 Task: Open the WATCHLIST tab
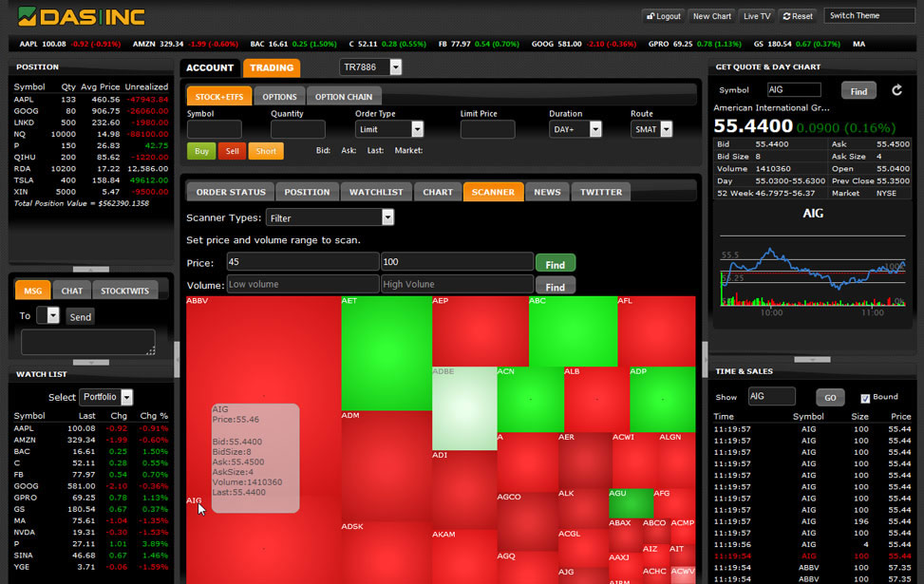pos(376,192)
